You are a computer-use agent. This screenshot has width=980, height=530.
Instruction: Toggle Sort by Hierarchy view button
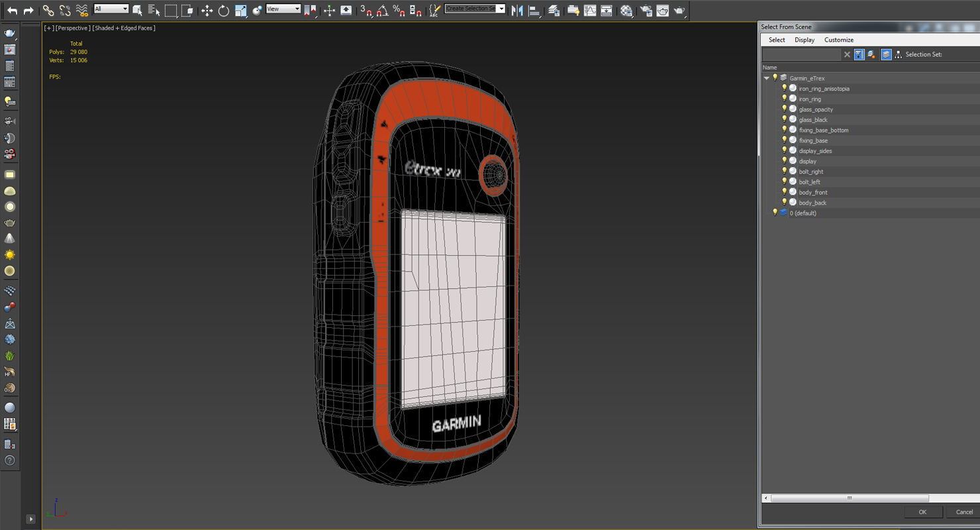coord(898,54)
